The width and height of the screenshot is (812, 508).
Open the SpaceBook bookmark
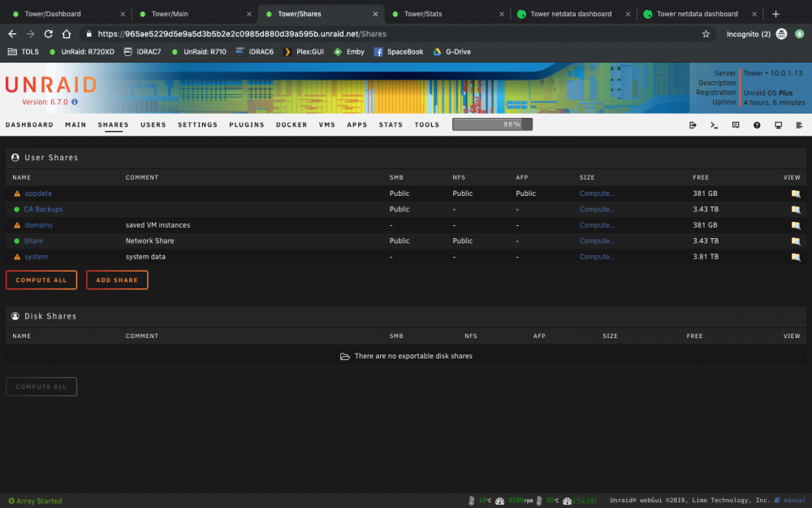click(x=398, y=52)
